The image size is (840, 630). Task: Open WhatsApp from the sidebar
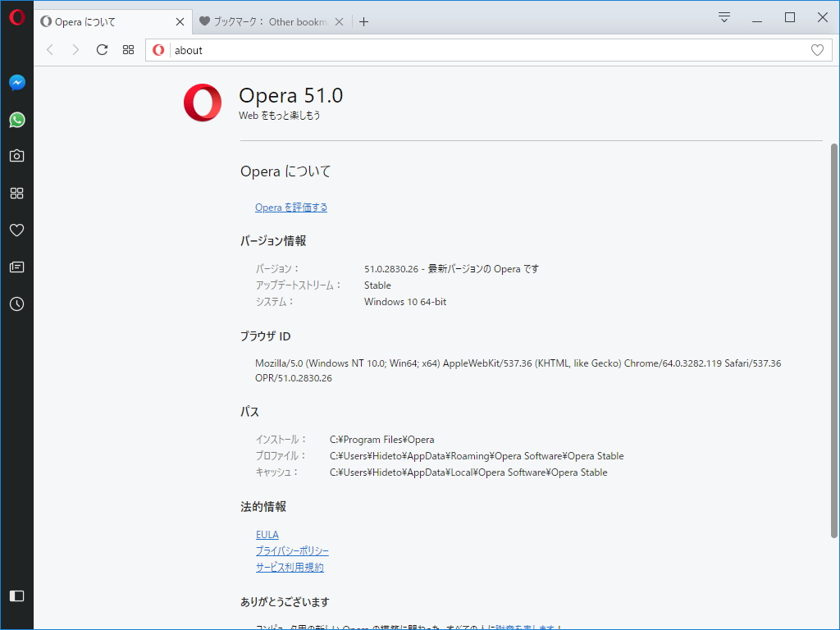point(16,120)
